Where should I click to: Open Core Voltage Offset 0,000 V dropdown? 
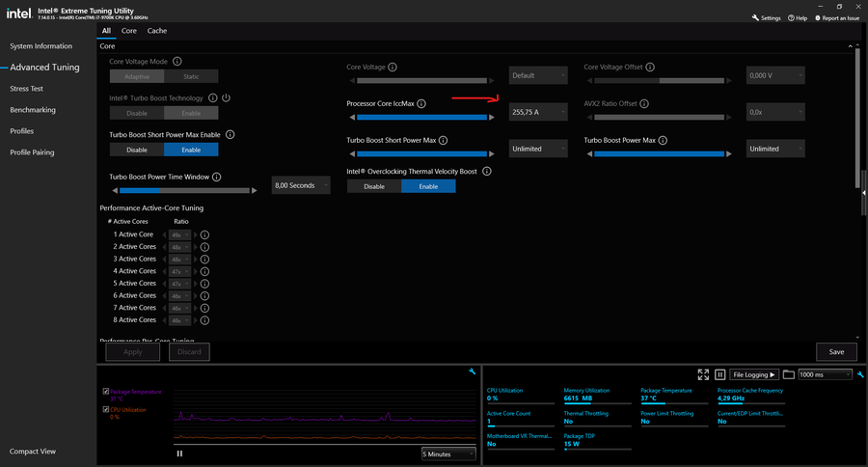775,75
